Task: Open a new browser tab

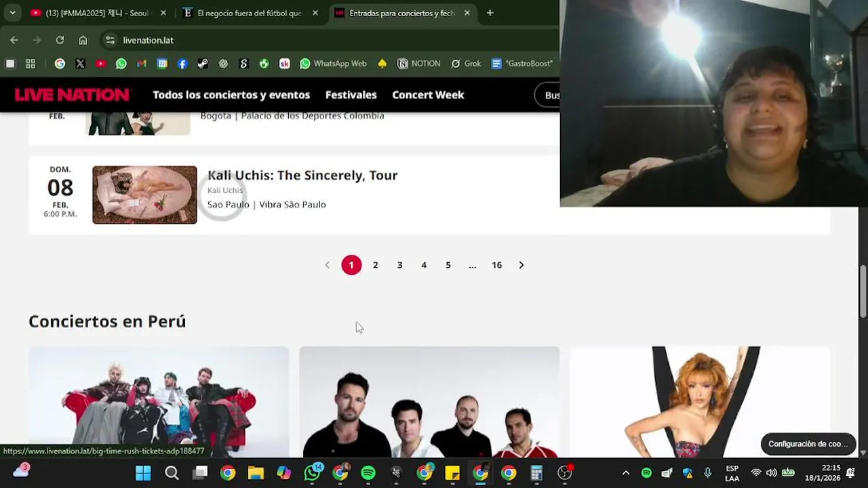Action: (x=490, y=13)
